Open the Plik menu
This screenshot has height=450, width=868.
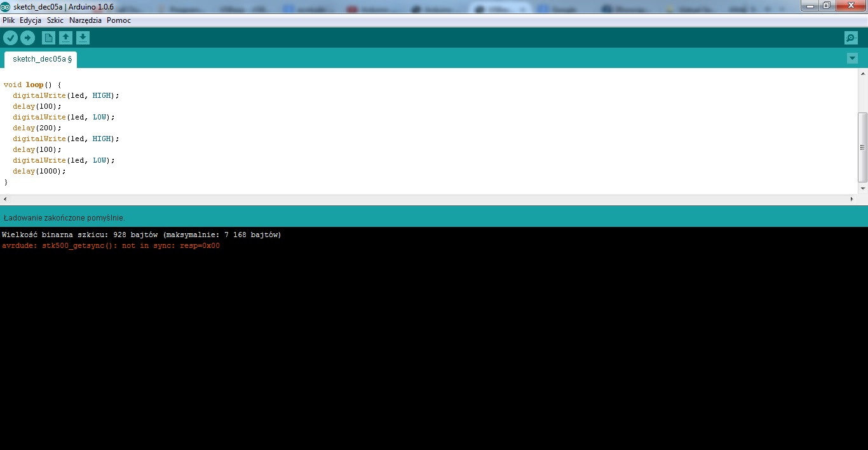click(8, 20)
